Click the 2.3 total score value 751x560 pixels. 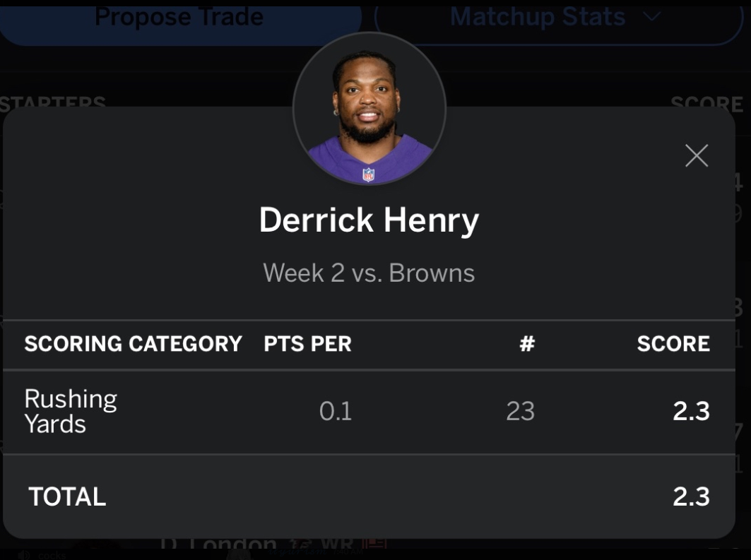(691, 496)
